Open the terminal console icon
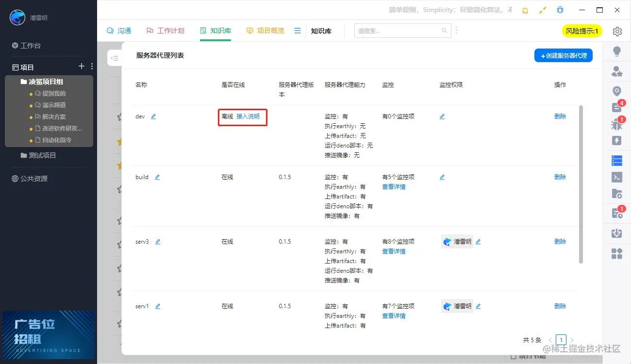The image size is (631, 364). click(x=617, y=177)
